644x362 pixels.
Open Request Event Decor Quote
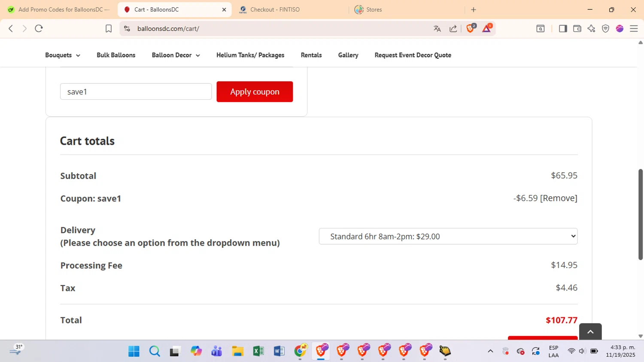(413, 55)
